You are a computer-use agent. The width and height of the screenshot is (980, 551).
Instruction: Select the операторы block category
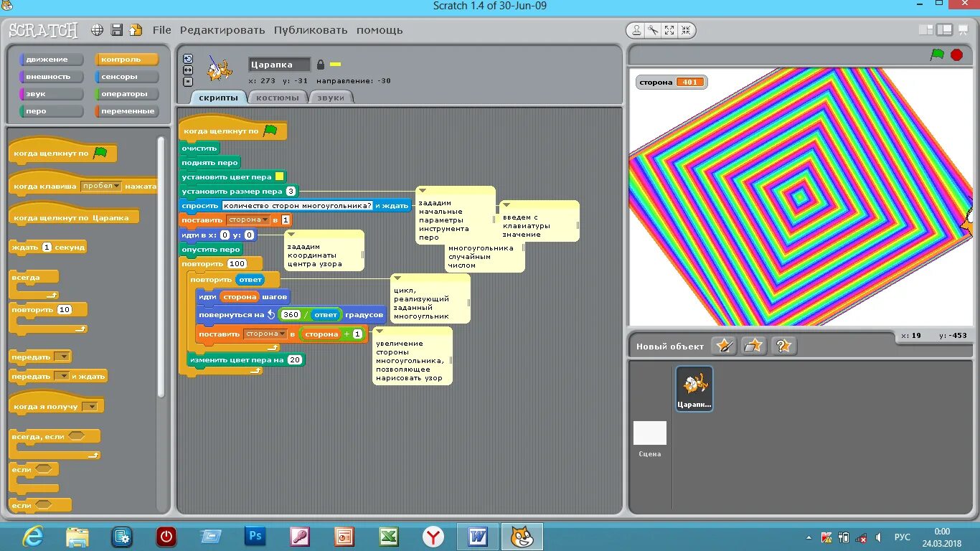tap(127, 94)
